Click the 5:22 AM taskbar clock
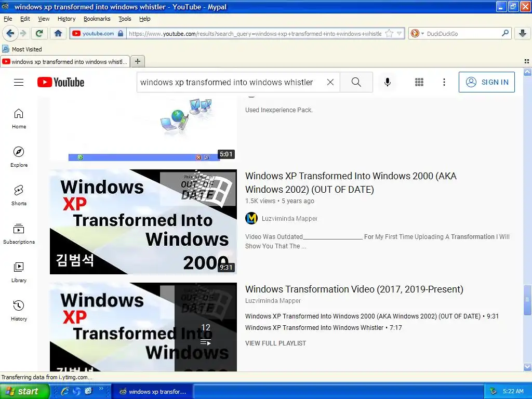 pyautogui.click(x=513, y=391)
